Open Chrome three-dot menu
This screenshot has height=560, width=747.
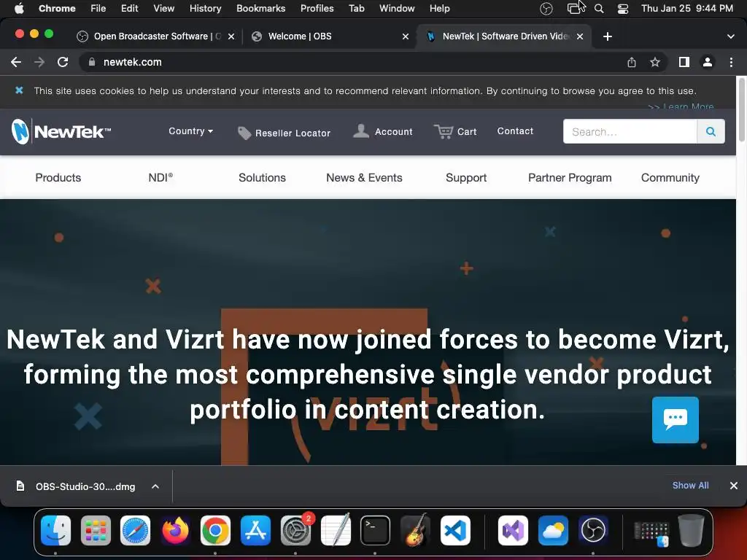click(x=731, y=62)
